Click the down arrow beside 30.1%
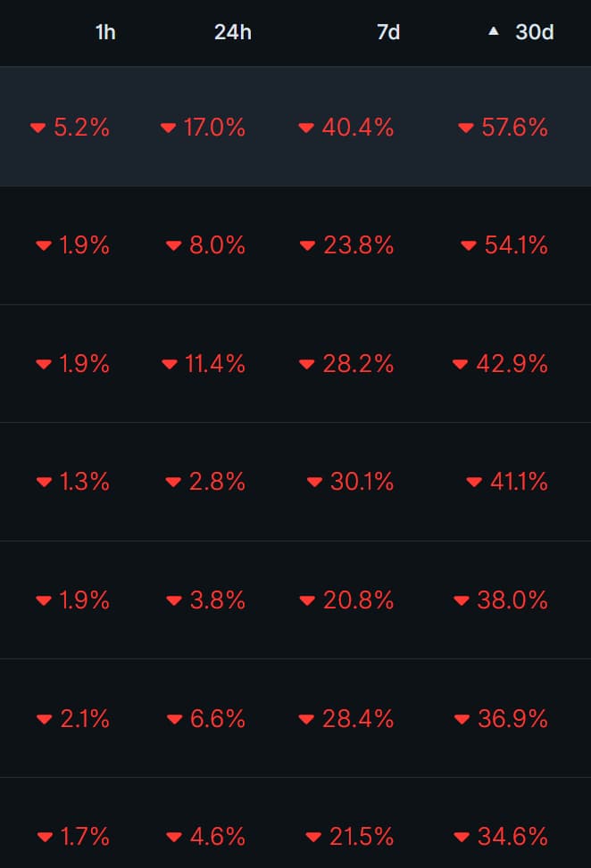Viewport: 591px width, 868px height. [314, 483]
